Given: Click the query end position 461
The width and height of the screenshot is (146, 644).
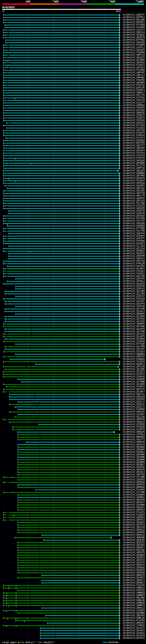Looking at the screenshot, I should click(118, 11).
